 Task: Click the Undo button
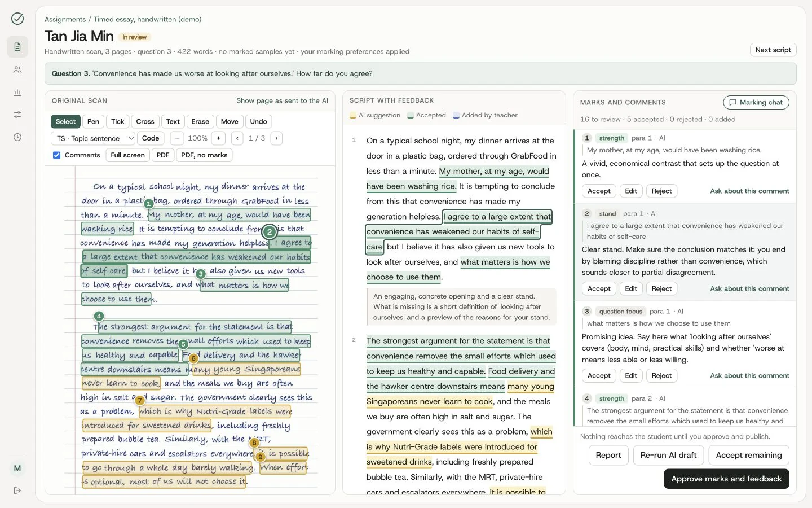(x=259, y=121)
